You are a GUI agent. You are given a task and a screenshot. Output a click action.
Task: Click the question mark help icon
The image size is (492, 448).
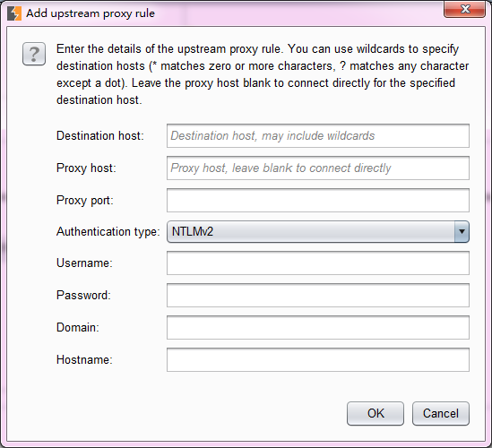coord(34,54)
